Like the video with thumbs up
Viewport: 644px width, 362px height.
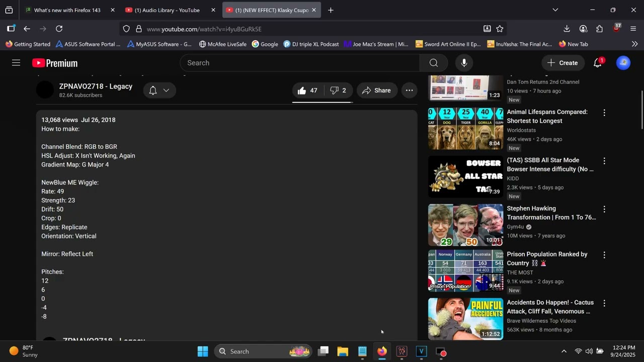tap(307, 90)
